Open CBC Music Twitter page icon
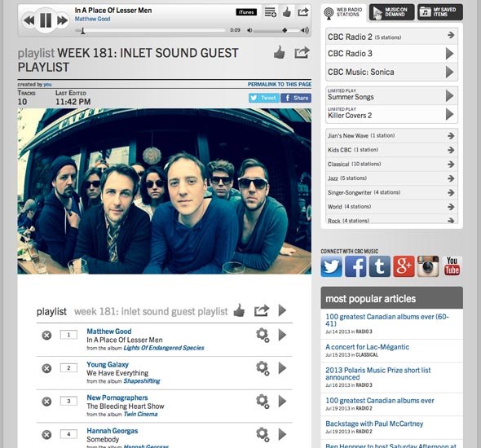The image size is (481, 448). 331,266
